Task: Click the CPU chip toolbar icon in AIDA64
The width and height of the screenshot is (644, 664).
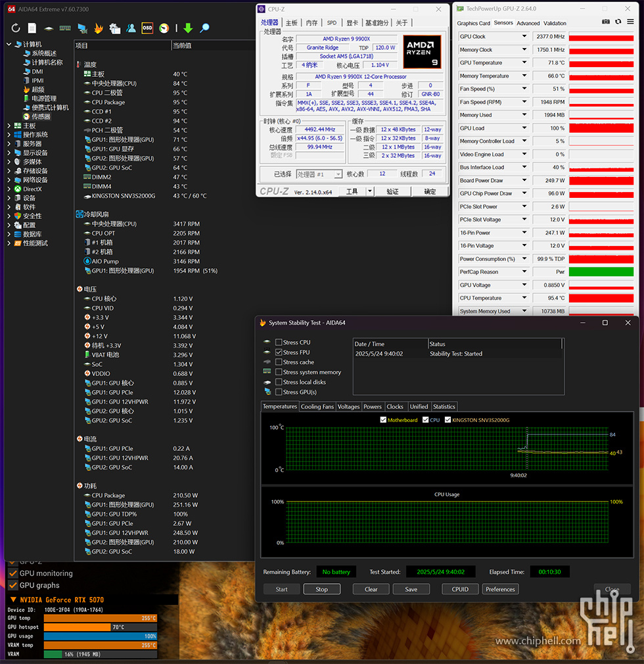Action: point(49,28)
